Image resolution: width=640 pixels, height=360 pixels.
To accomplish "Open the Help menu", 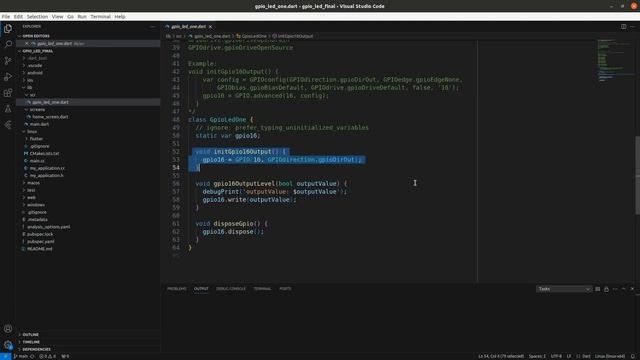I will coord(120,17).
